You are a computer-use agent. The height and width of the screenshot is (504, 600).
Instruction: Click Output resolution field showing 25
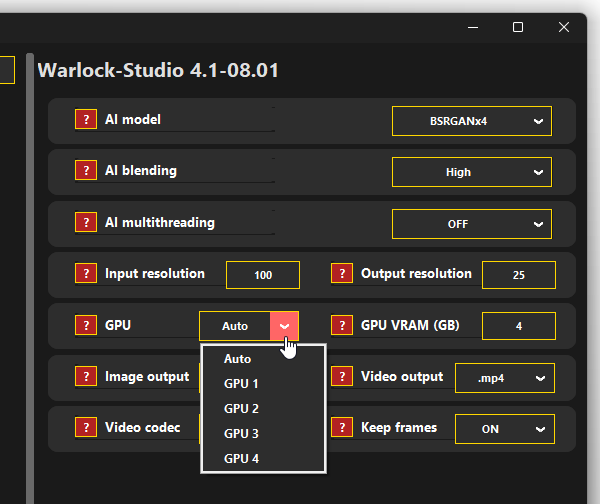pos(519,275)
